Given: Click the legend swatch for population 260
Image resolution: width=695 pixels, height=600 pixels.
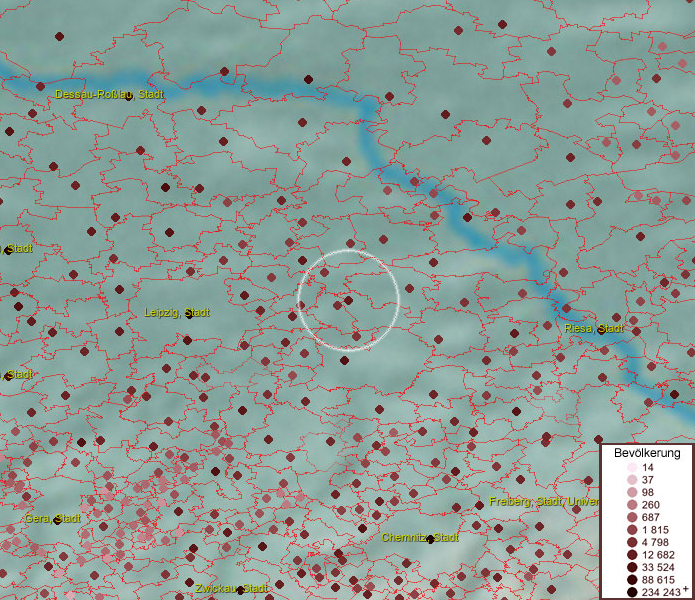Looking at the screenshot, I should pos(632,504).
